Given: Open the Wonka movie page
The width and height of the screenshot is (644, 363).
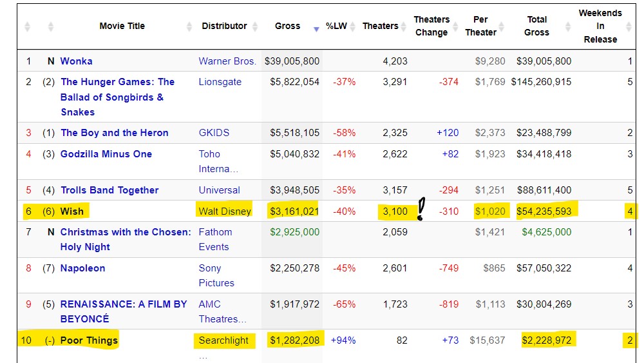Looking at the screenshot, I should coord(76,61).
